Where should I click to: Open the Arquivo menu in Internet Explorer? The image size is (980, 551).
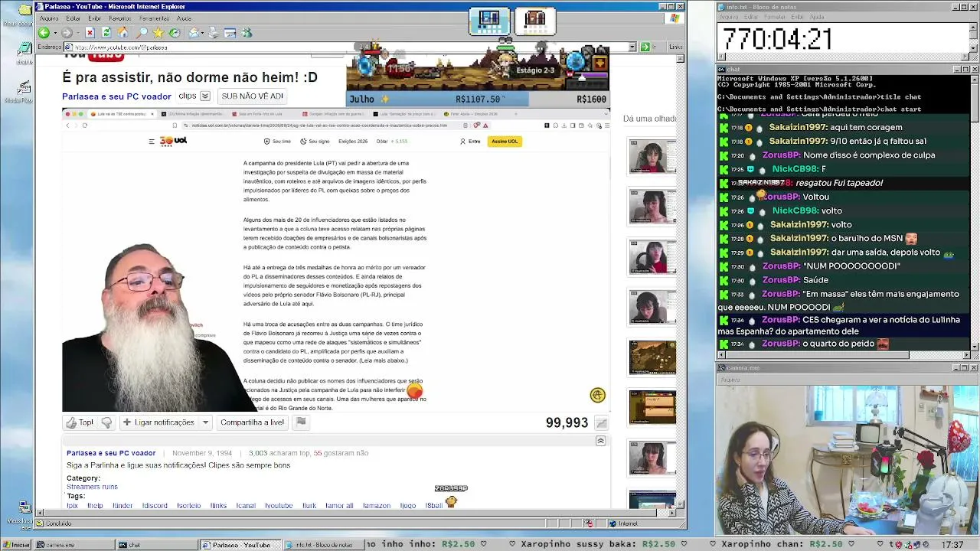(x=49, y=18)
